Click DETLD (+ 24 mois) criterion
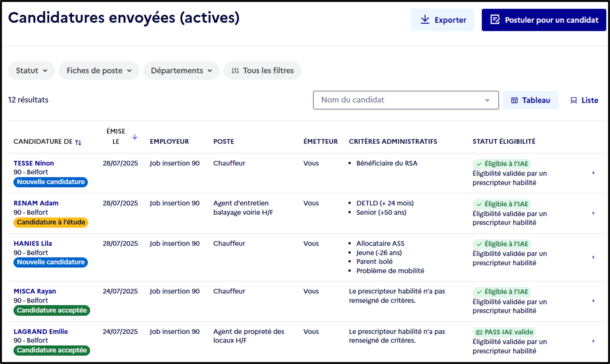The image size is (610, 364). click(x=385, y=203)
